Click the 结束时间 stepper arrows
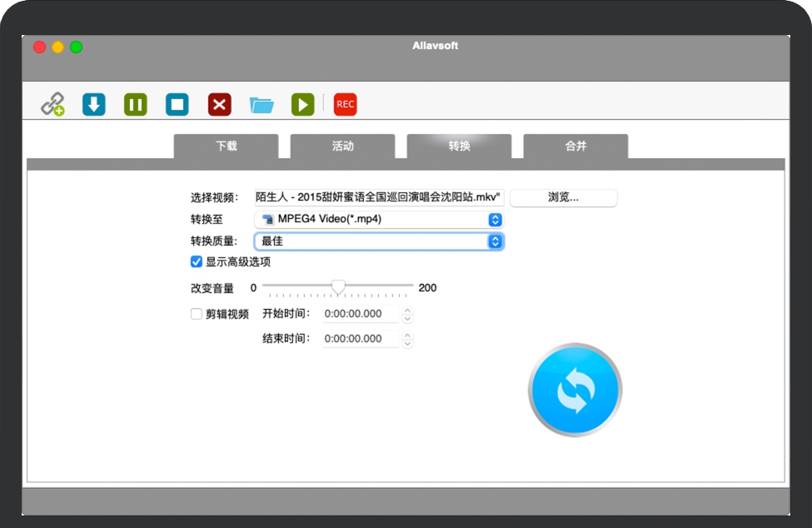Viewport: 812px width, 528px height. tap(407, 339)
